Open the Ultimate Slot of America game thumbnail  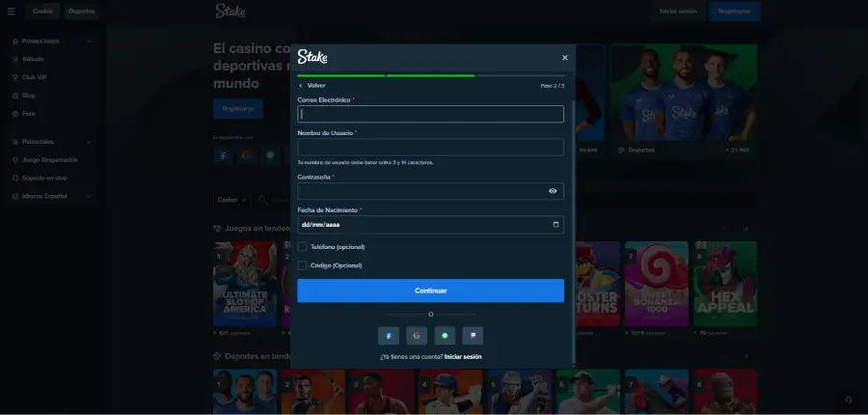245,284
